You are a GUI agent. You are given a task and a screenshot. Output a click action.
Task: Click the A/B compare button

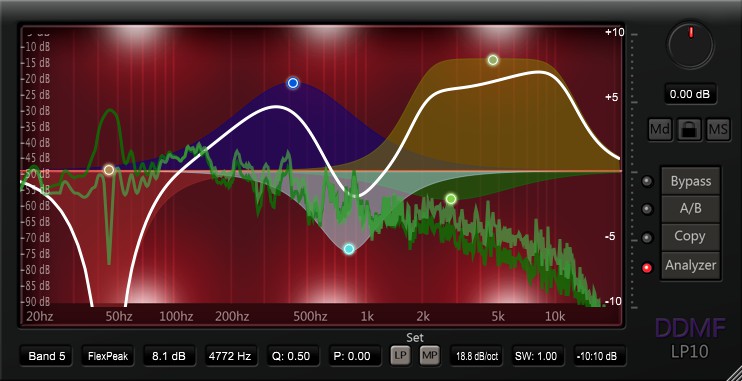(690, 209)
